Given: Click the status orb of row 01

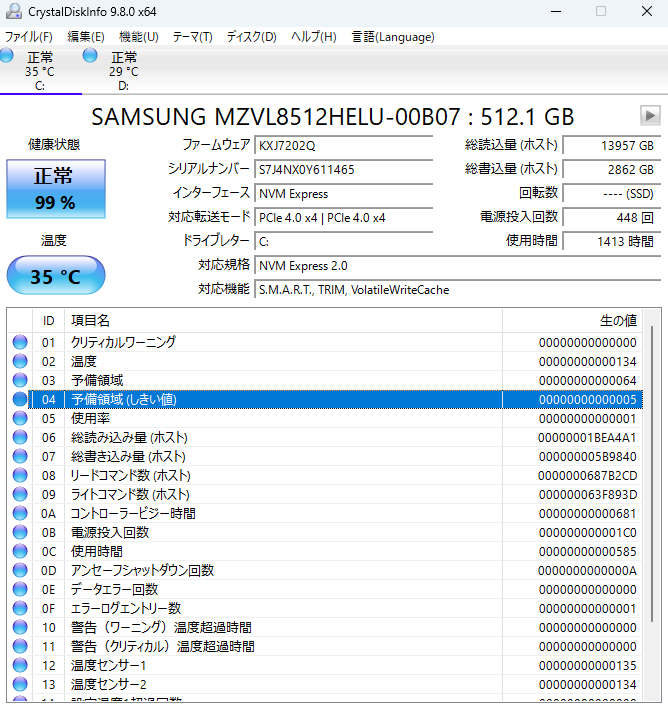Looking at the screenshot, I should tap(20, 342).
